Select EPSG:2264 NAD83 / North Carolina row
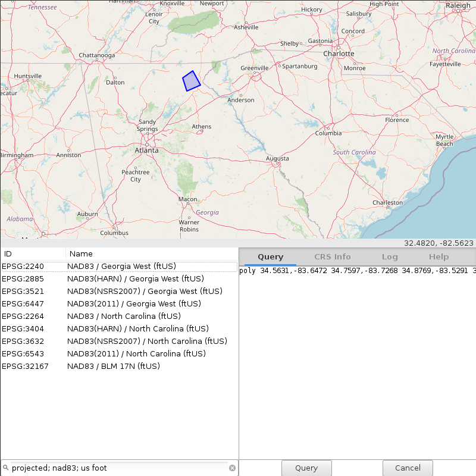476x476 pixels. tap(119, 316)
